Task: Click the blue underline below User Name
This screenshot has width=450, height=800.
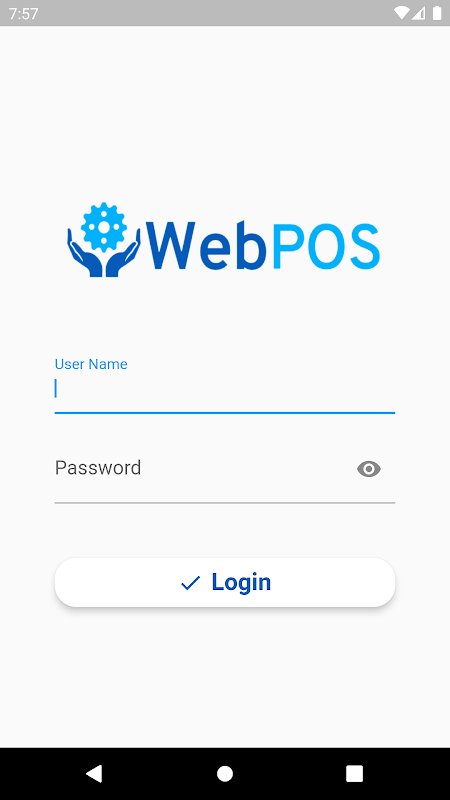Action: (x=225, y=412)
